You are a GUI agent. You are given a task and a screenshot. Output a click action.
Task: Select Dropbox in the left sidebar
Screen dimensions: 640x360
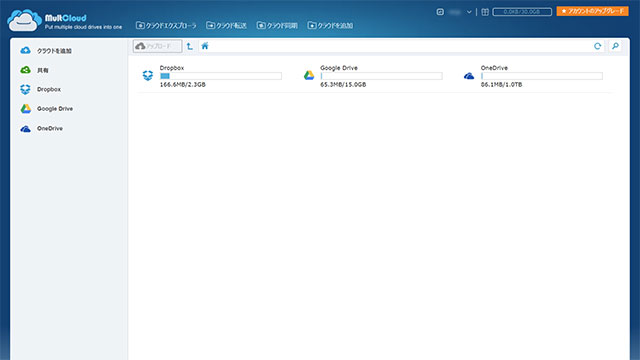[40, 89]
